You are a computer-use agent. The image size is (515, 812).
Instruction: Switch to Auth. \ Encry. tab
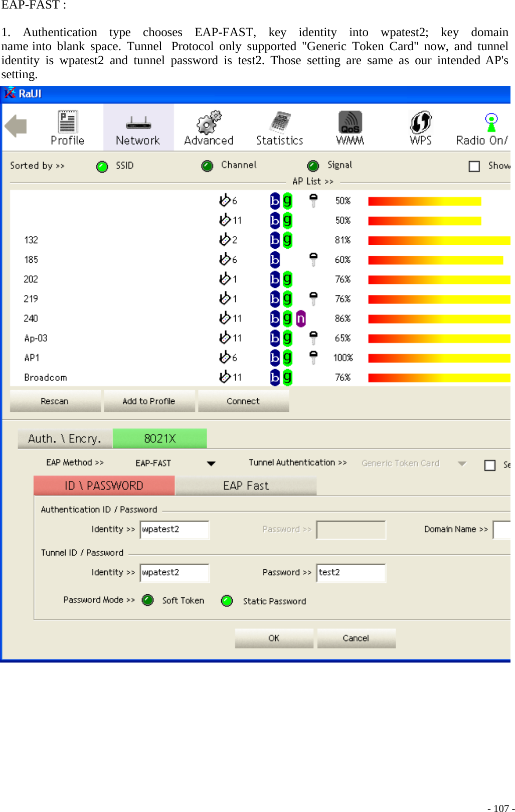click(65, 439)
